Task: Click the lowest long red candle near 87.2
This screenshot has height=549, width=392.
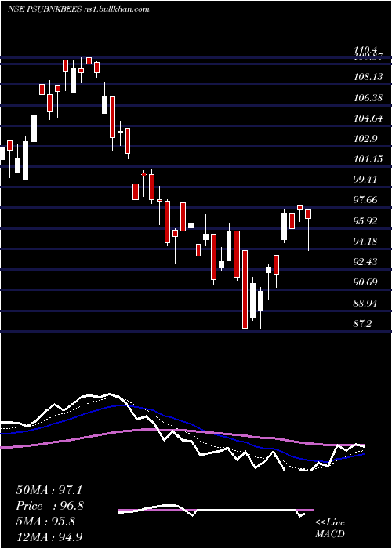Action: click(245, 289)
